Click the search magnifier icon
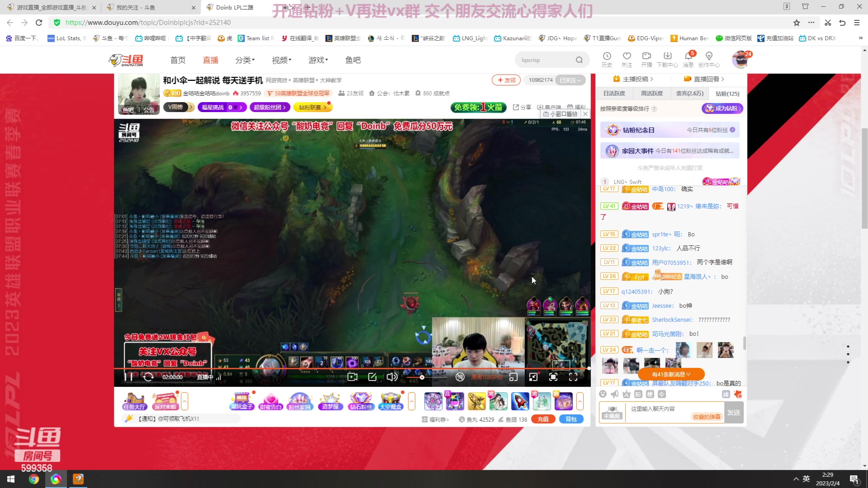868x488 pixels. pos(579,60)
